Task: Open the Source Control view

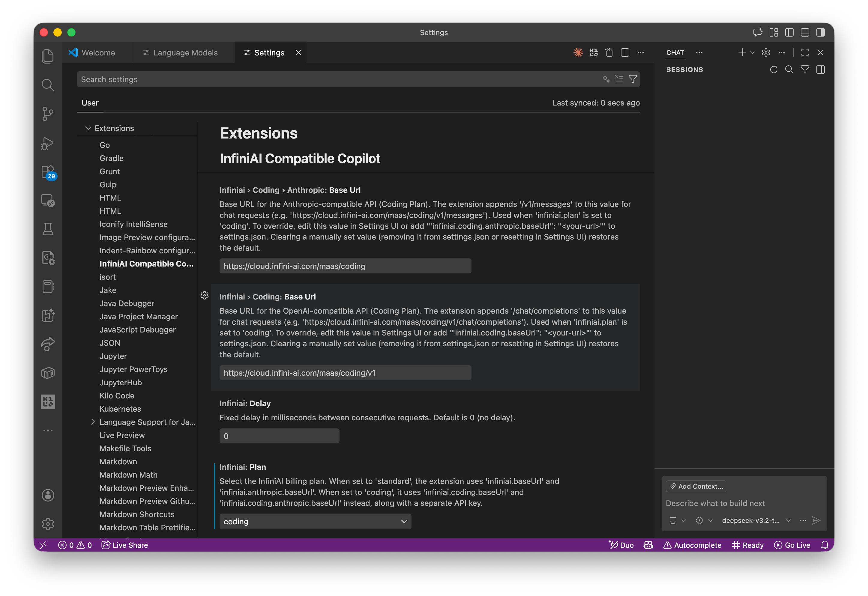Action: click(48, 114)
